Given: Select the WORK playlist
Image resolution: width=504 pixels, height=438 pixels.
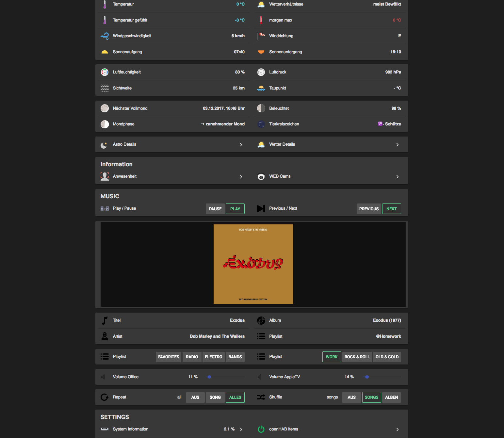Looking at the screenshot, I should point(332,357).
